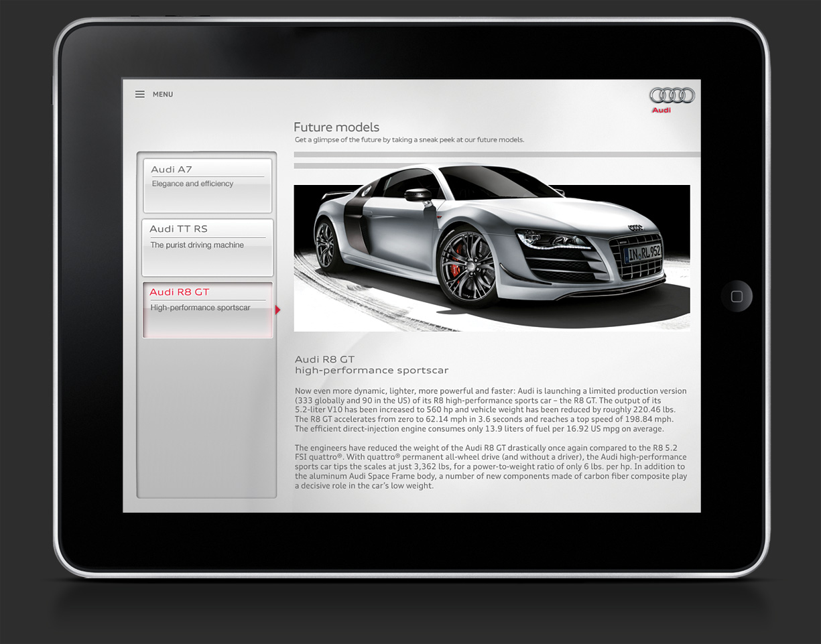Click the MENU label
The image size is (821, 644).
(163, 94)
